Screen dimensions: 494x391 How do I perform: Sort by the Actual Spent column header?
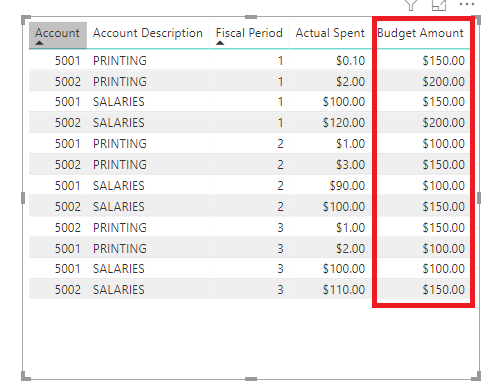[x=330, y=33]
